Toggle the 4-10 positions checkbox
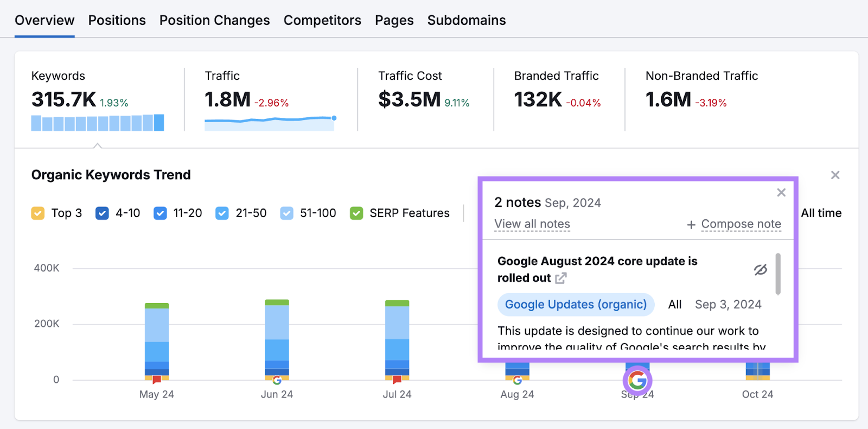 102,213
